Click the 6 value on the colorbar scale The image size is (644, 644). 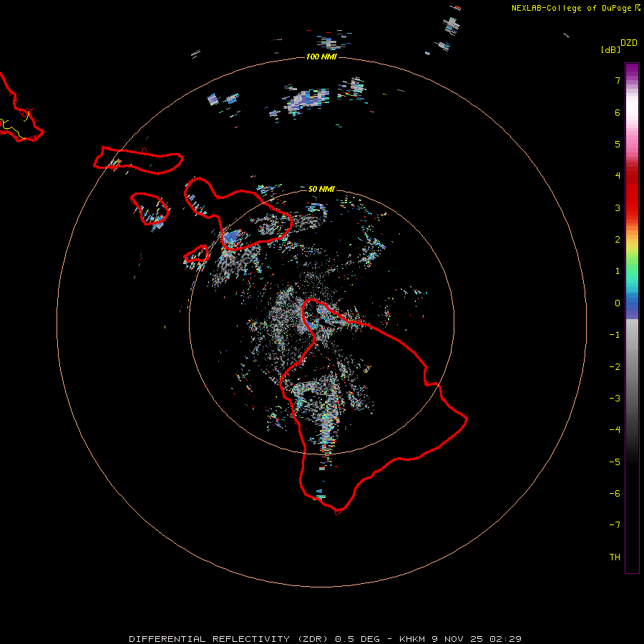pos(618,112)
